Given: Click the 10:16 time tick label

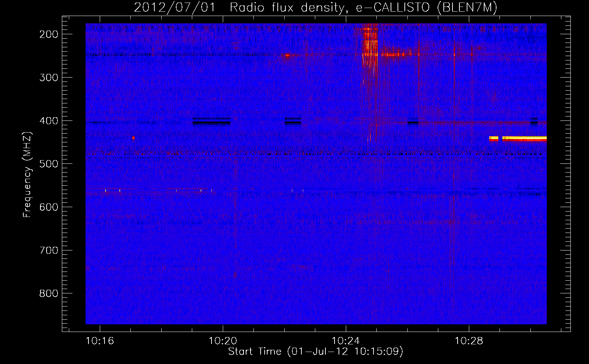Looking at the screenshot, I should (x=100, y=341).
